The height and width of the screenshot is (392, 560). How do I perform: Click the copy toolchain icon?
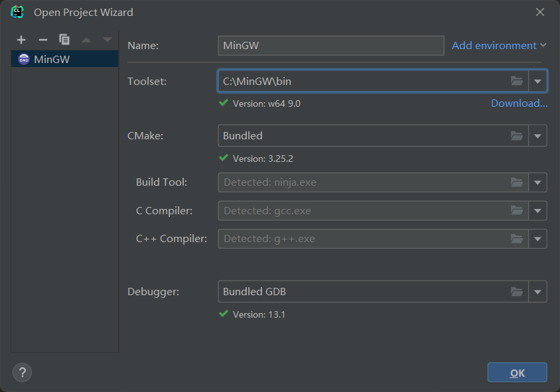click(64, 40)
